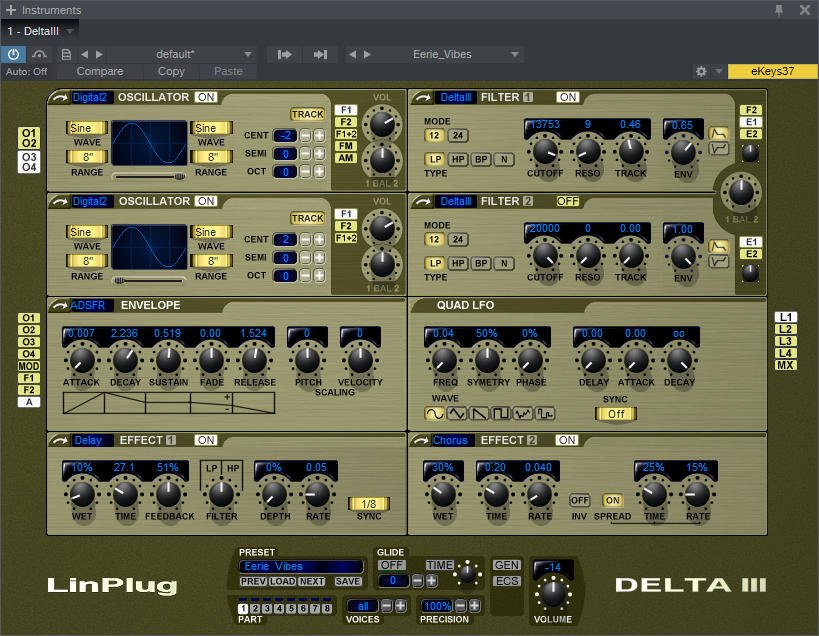Click preset SAVE button
The width and height of the screenshot is (819, 636).
tap(347, 582)
